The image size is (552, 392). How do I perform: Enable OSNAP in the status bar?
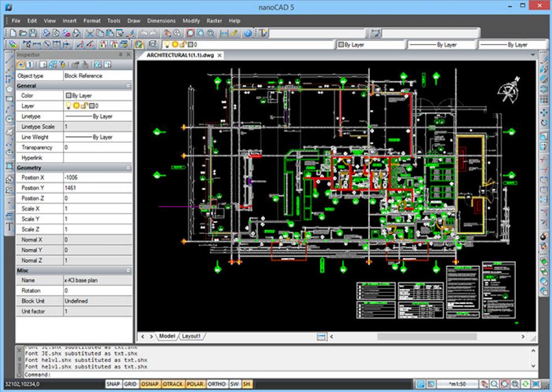click(x=148, y=384)
